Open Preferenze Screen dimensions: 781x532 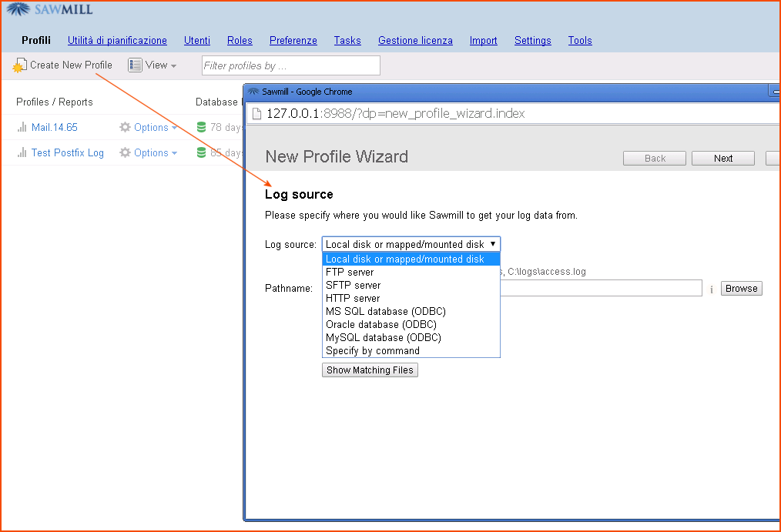293,40
